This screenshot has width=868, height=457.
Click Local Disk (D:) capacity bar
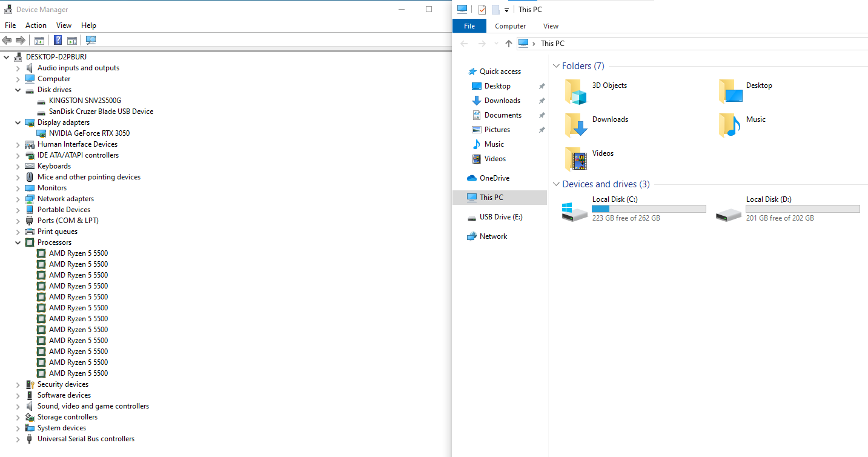803,208
